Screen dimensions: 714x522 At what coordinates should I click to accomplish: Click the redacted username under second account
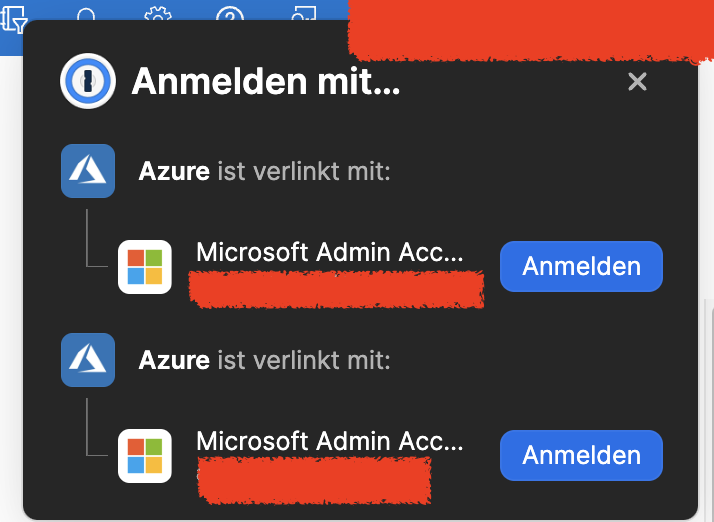click(314, 478)
